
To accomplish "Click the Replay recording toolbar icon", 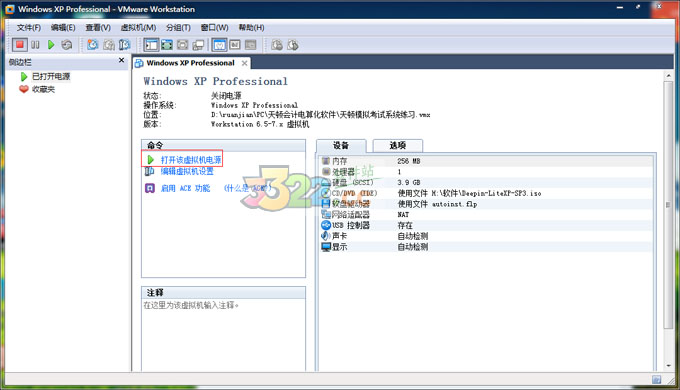I will coord(293,45).
